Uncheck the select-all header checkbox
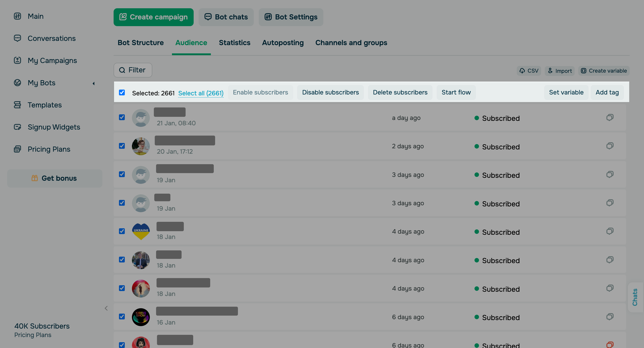This screenshot has width=644, height=348. pyautogui.click(x=122, y=92)
